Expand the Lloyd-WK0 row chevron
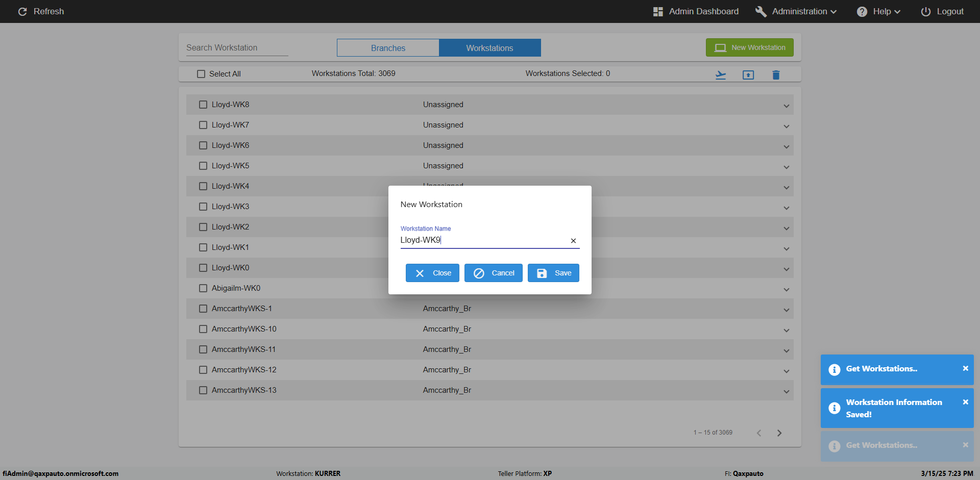980x480 pixels. [787, 269]
